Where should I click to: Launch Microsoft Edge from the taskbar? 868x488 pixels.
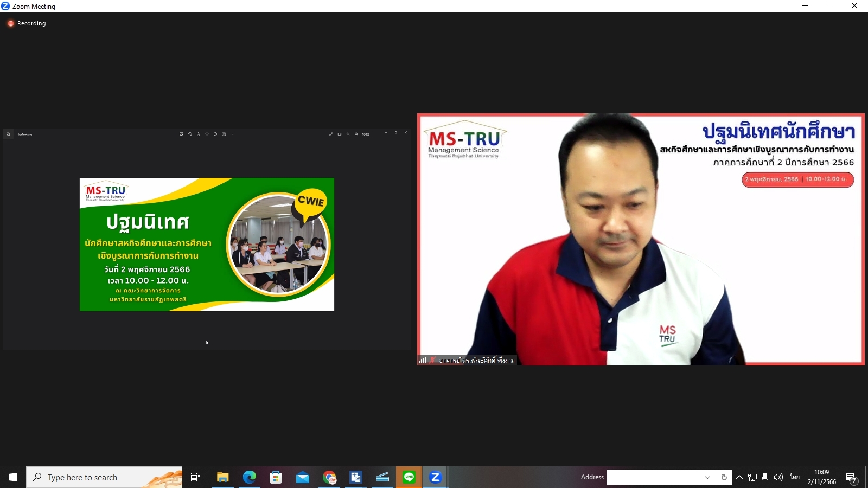point(250,477)
